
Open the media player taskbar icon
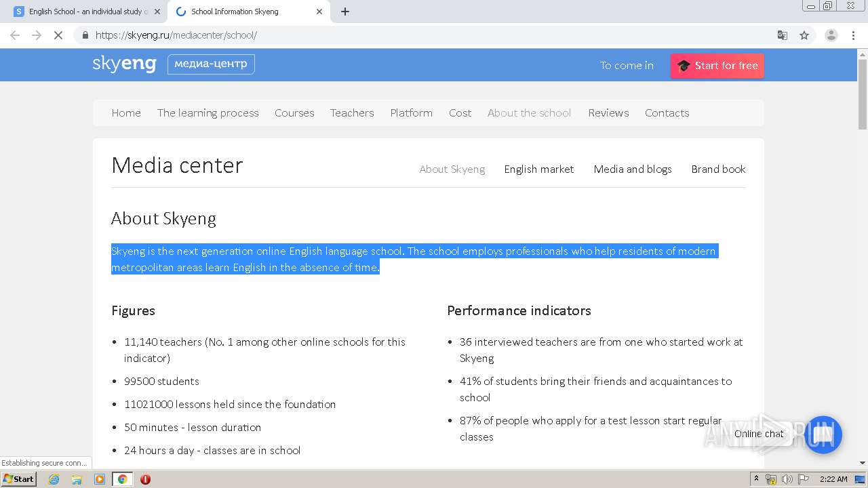[100, 479]
